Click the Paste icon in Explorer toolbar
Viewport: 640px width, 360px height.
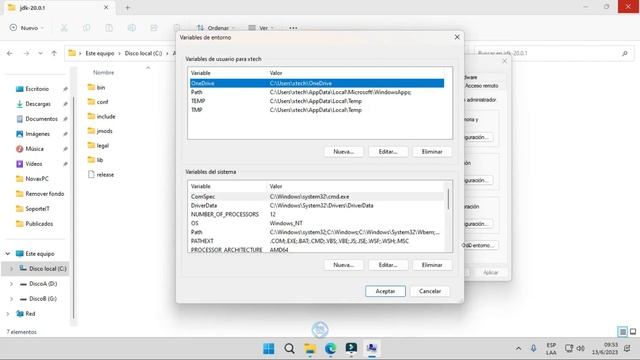point(109,28)
